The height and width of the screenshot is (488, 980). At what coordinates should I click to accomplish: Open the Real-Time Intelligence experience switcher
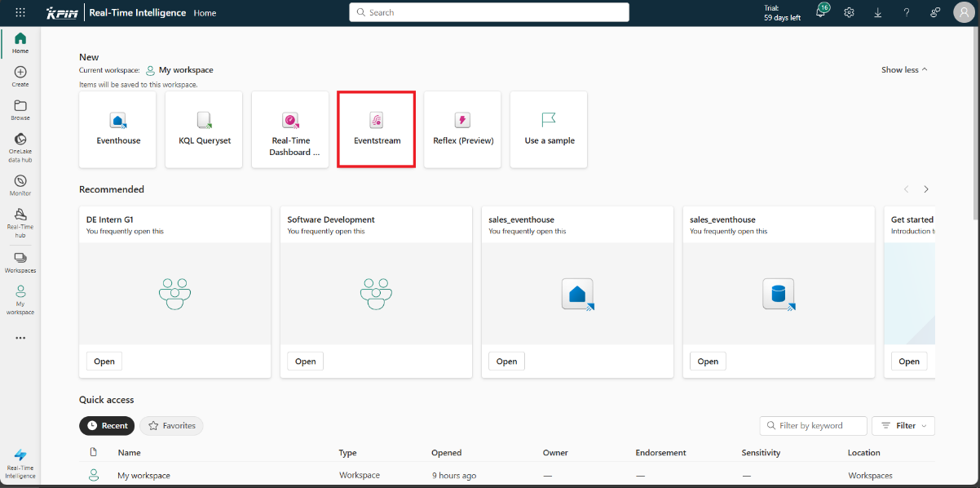pyautogui.click(x=20, y=464)
